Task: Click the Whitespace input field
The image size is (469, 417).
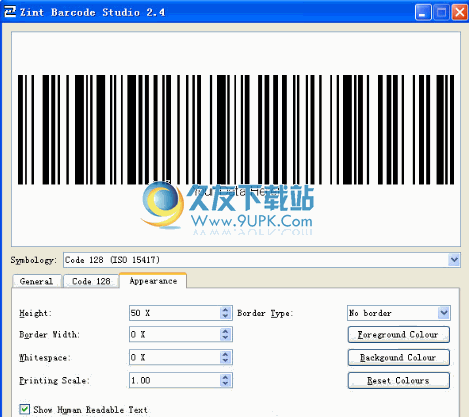Action: click(x=175, y=357)
